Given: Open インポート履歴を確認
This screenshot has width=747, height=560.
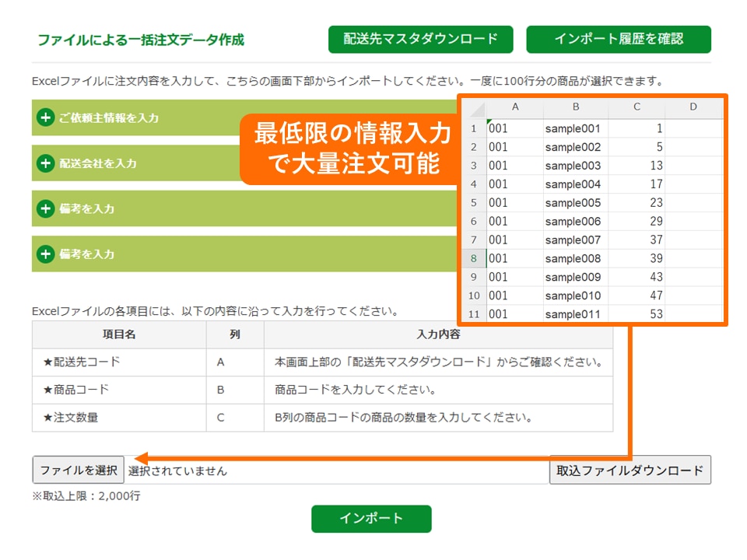Looking at the screenshot, I should point(619,39).
